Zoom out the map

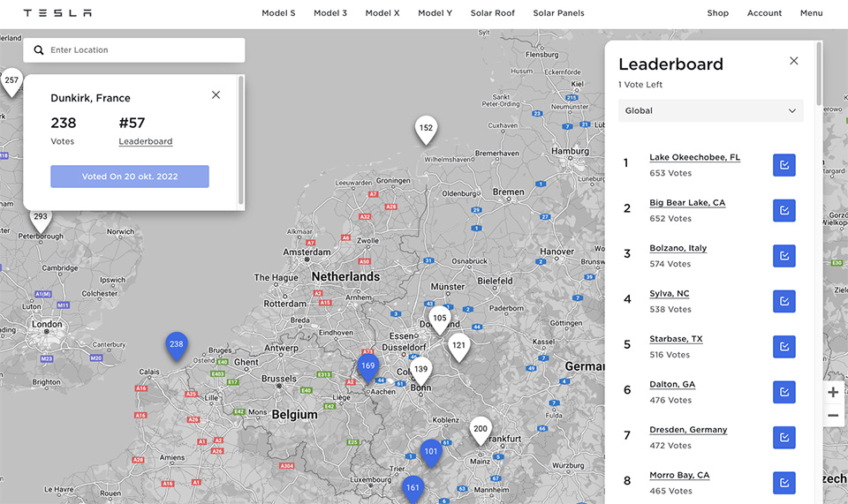[833, 416]
